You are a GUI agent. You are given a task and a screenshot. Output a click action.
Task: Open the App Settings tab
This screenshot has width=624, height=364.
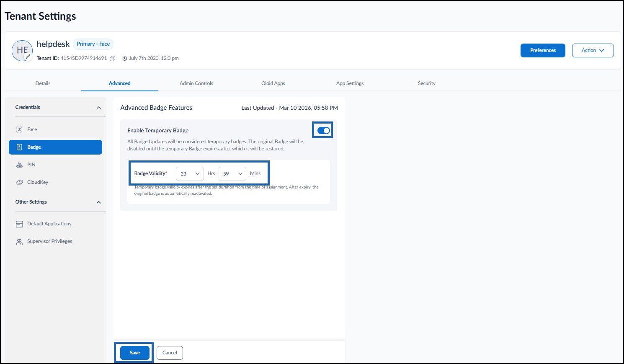350,83
